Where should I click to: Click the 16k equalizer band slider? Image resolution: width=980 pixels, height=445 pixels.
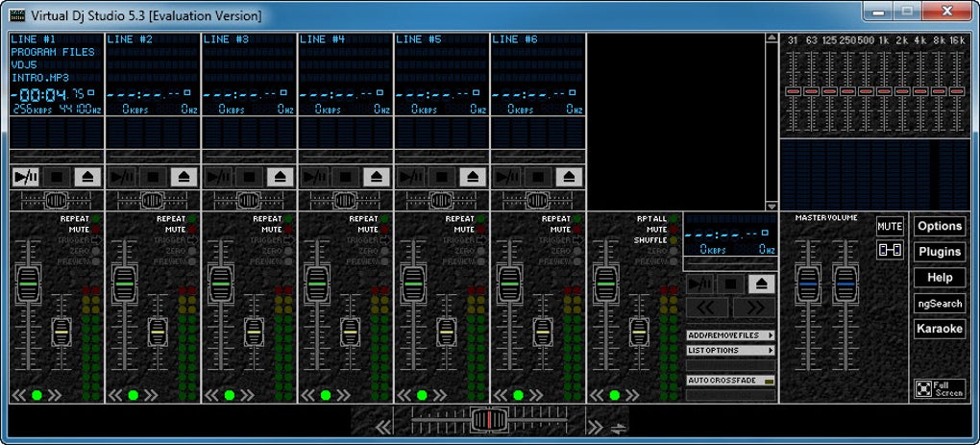(957, 91)
